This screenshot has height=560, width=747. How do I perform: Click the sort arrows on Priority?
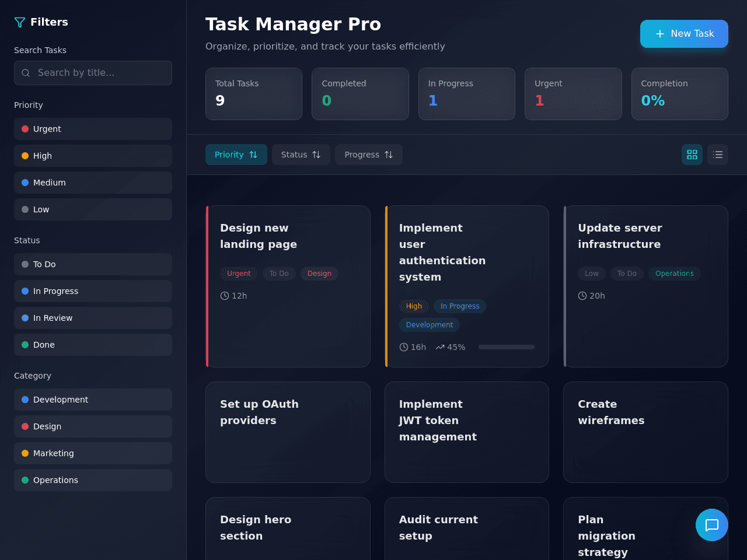(253, 155)
